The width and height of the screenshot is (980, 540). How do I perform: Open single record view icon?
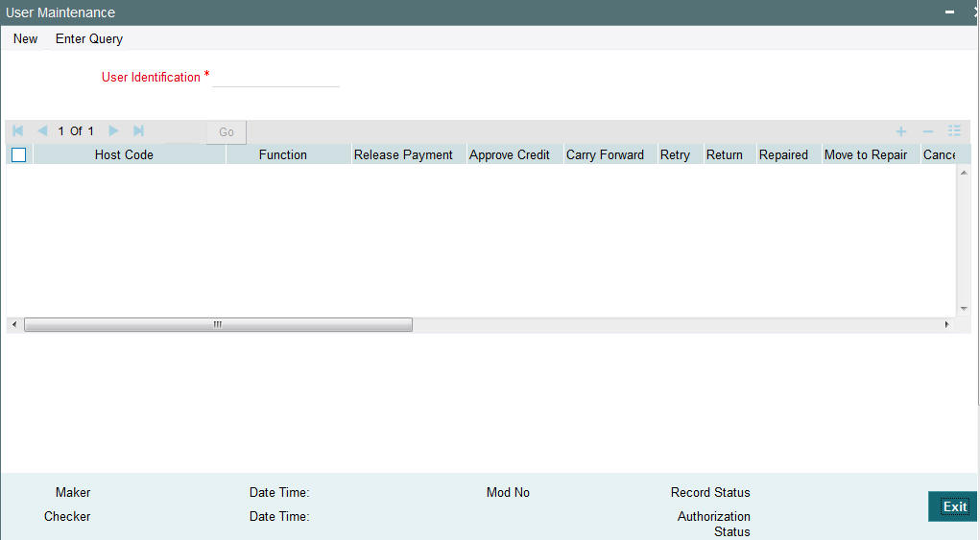[954, 130]
